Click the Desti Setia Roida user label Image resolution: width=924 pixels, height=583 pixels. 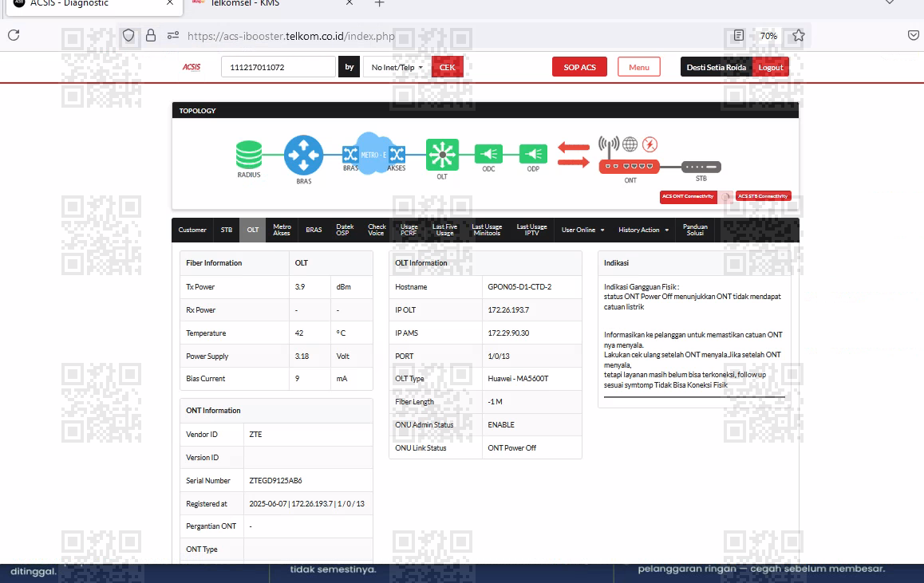pyautogui.click(x=716, y=67)
